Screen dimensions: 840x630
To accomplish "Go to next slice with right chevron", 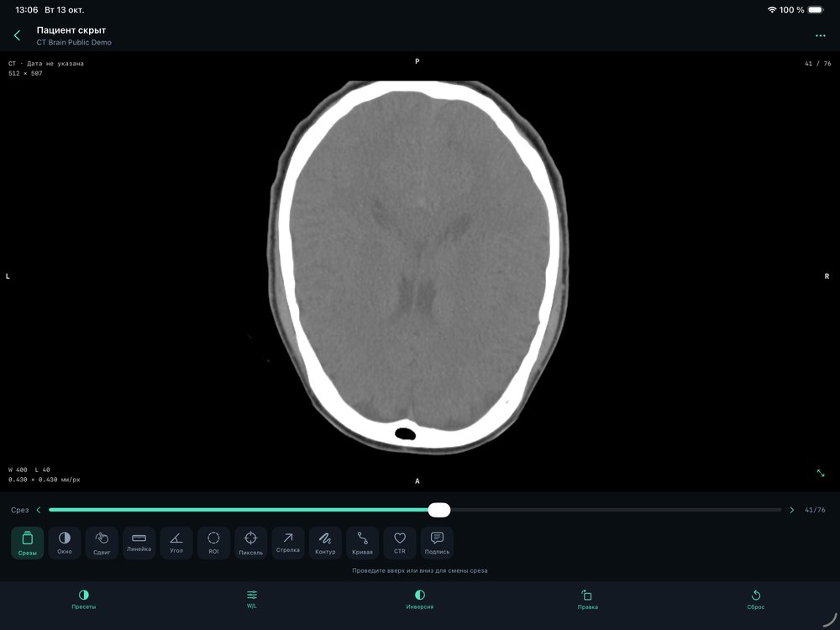I will [x=792, y=510].
